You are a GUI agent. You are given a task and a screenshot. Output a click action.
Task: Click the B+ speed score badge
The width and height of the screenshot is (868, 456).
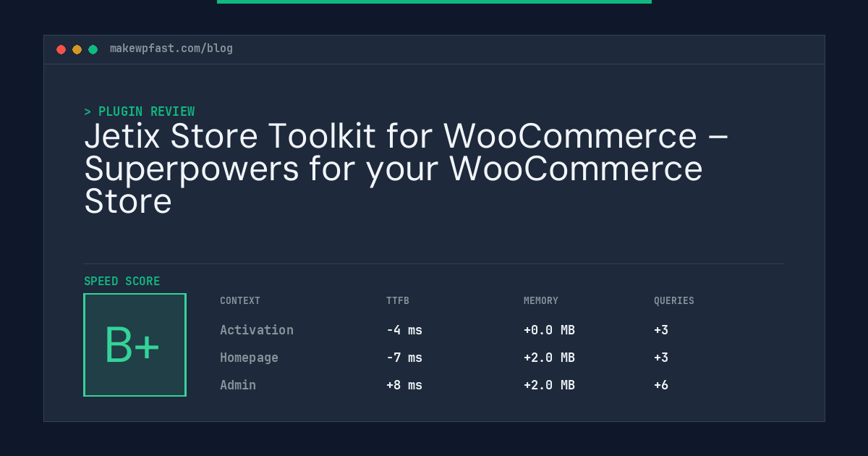tap(135, 345)
